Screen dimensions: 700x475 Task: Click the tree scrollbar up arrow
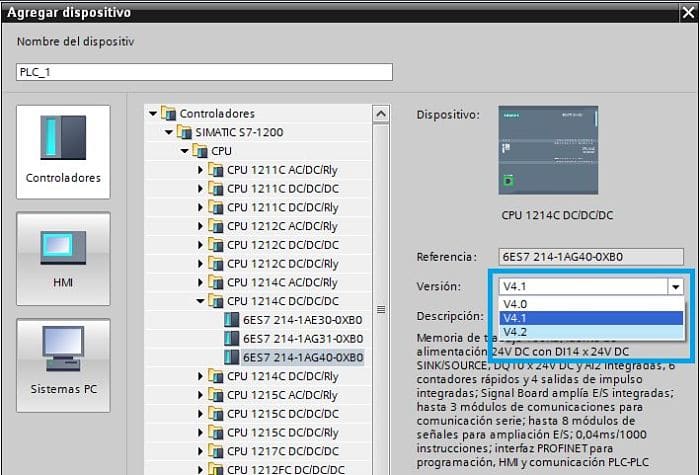(x=381, y=114)
